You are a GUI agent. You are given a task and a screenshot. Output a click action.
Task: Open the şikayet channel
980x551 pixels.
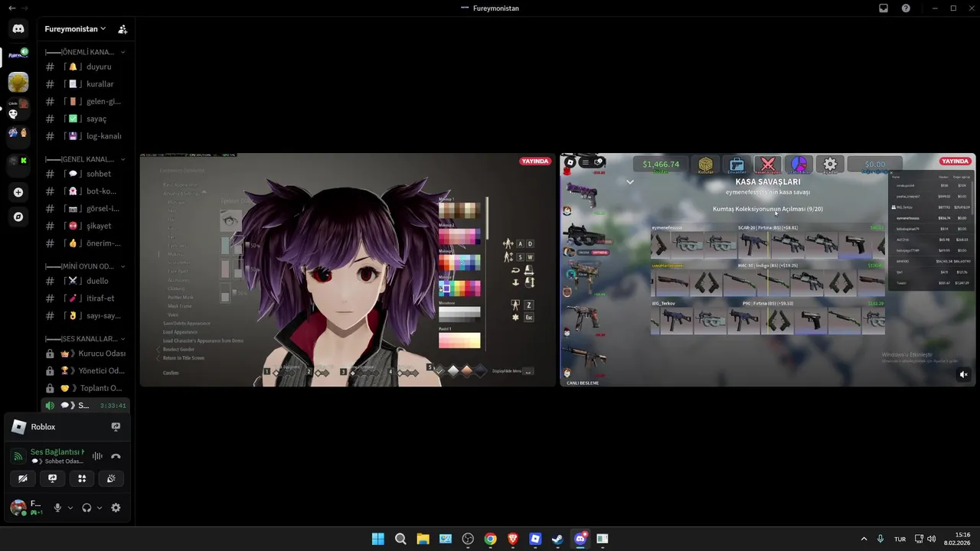[x=85, y=226]
